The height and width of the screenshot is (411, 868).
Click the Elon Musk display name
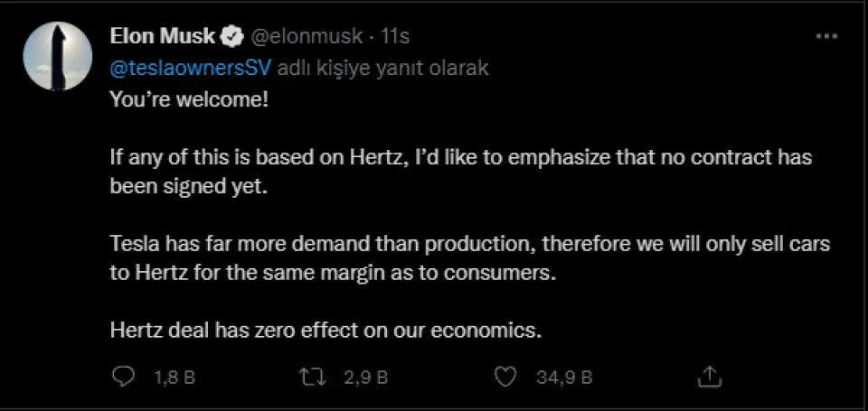click(161, 37)
